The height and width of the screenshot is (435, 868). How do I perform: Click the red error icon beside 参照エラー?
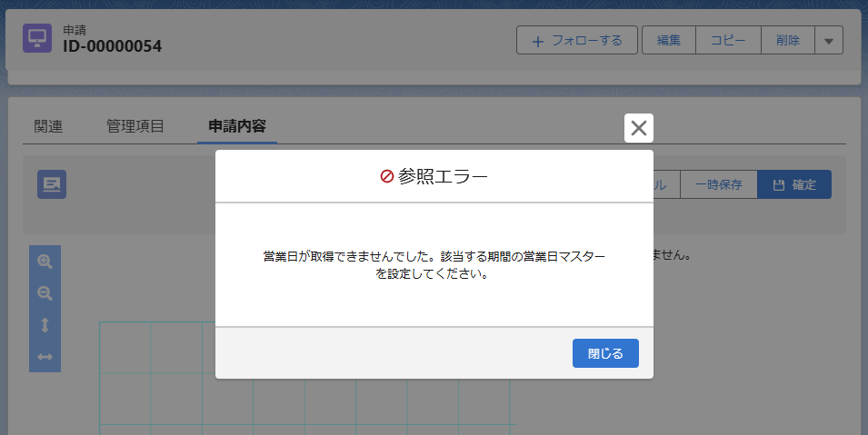(x=386, y=176)
